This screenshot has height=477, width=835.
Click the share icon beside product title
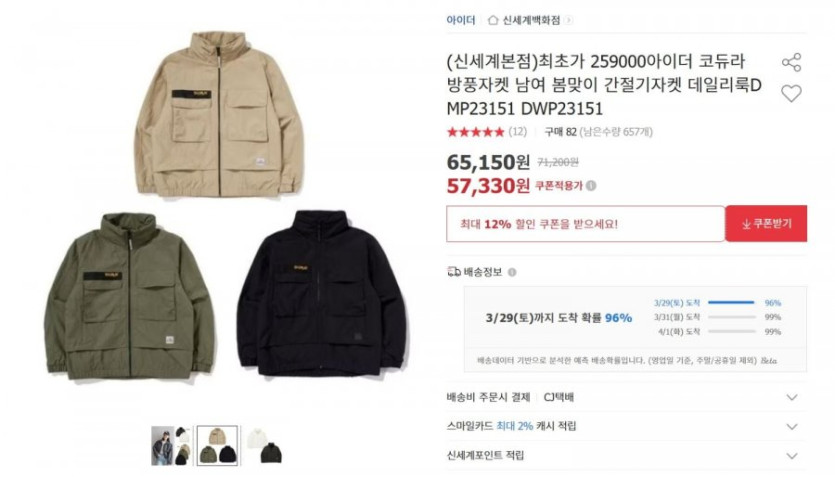[791, 62]
